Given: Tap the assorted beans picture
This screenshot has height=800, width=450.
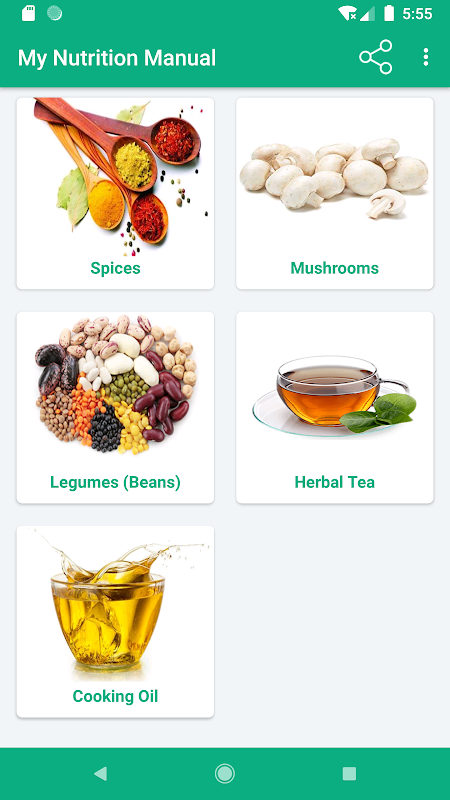Looking at the screenshot, I should tap(116, 385).
